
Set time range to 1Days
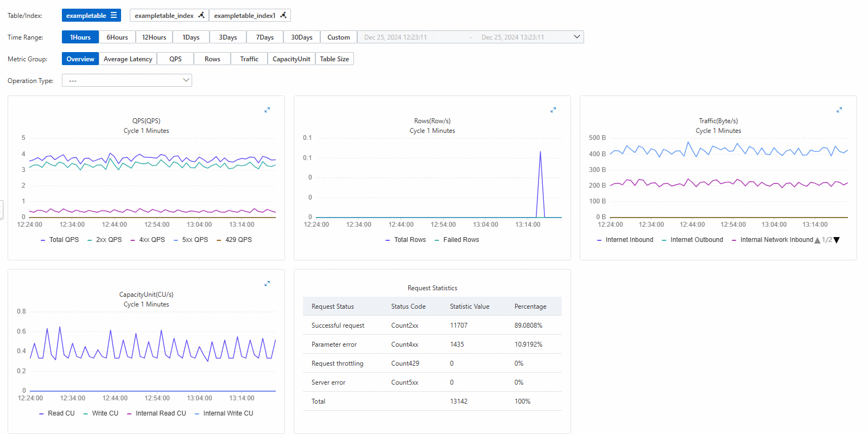[191, 37]
